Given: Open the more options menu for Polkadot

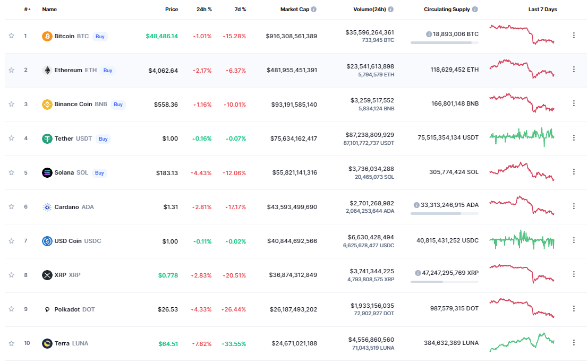Looking at the screenshot, I should click(574, 309).
